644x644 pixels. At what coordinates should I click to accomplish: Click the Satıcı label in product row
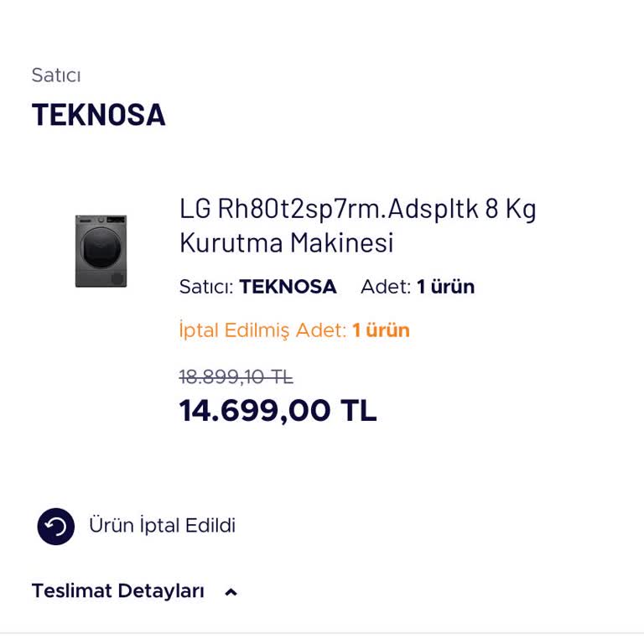[205, 287]
